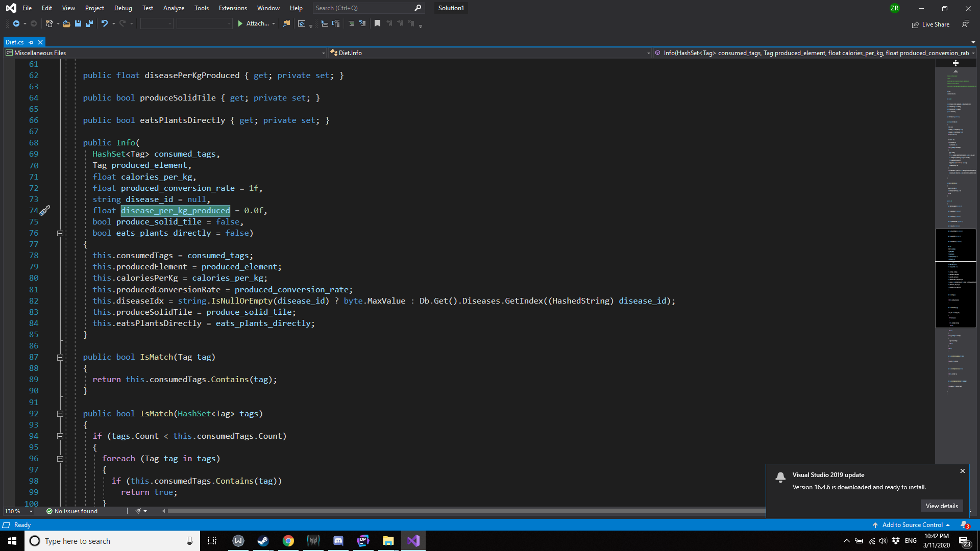Toggle bookmark with the bookmark icon
The image size is (980, 551).
pyautogui.click(x=377, y=23)
